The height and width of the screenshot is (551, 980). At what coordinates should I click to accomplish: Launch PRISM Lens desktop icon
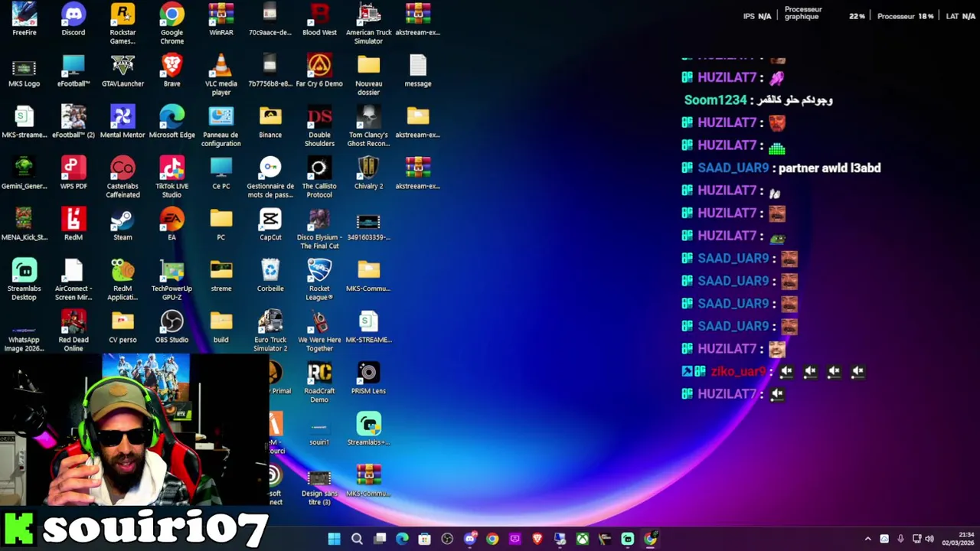tap(368, 378)
